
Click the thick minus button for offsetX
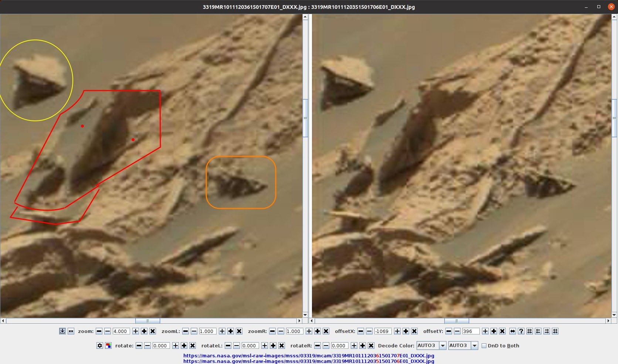tap(361, 331)
